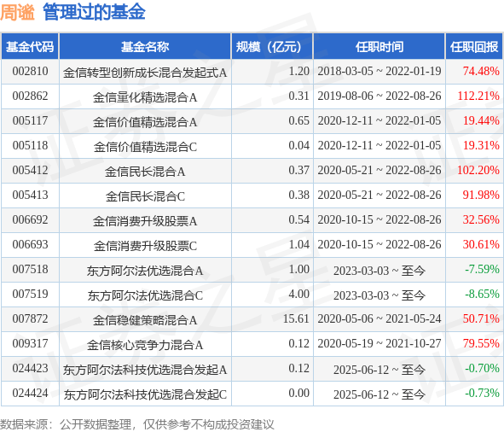Select fund code 002862

(30, 96)
